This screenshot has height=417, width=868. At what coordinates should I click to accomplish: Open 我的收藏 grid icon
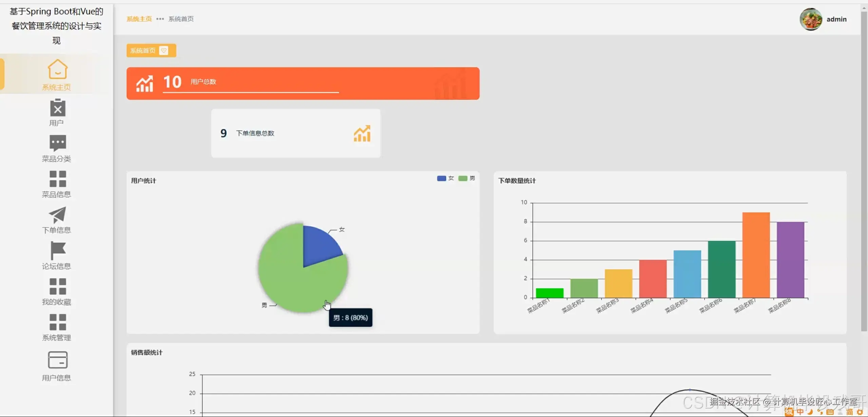[x=57, y=286]
